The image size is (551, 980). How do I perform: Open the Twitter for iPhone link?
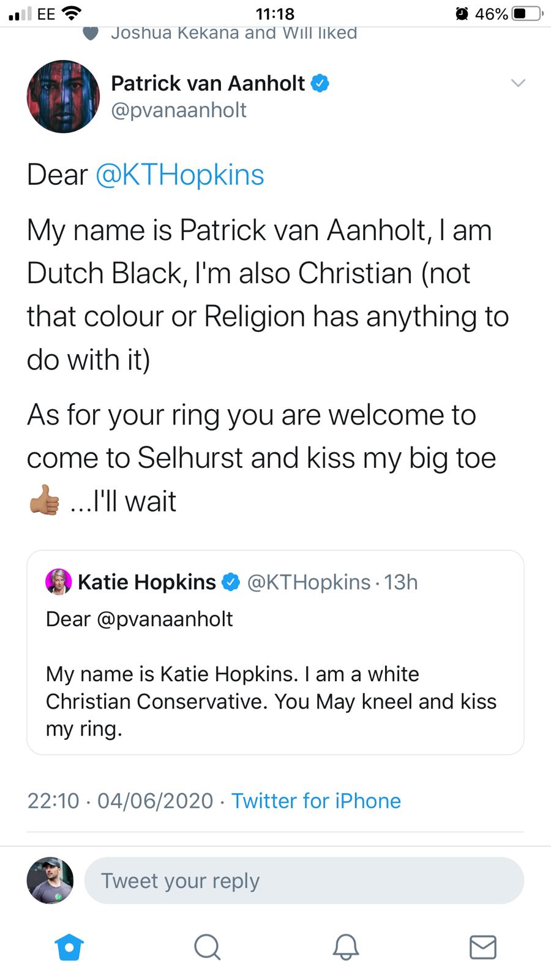tap(316, 801)
